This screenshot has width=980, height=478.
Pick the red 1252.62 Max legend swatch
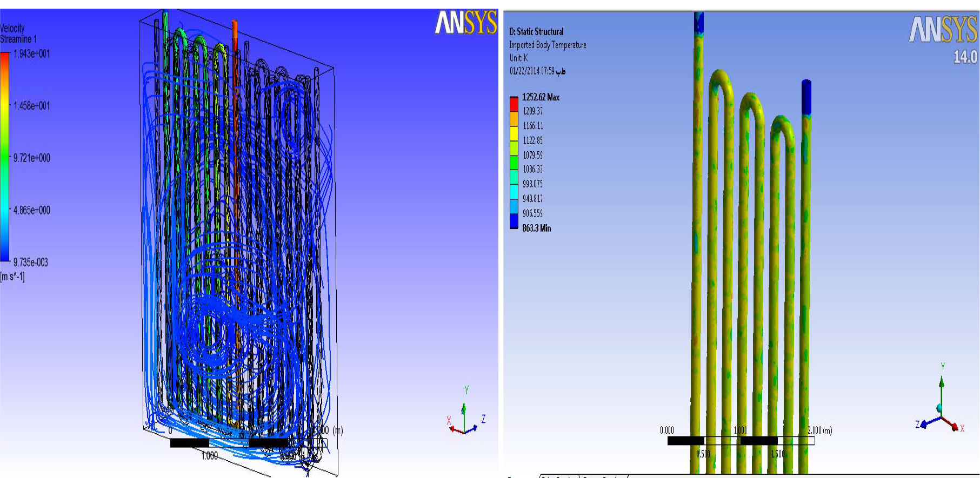coord(514,104)
